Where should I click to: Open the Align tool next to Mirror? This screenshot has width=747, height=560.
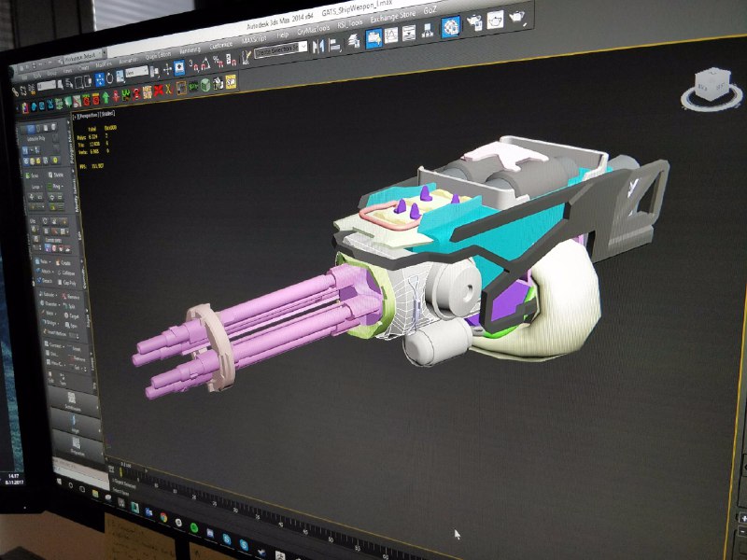click(x=335, y=45)
